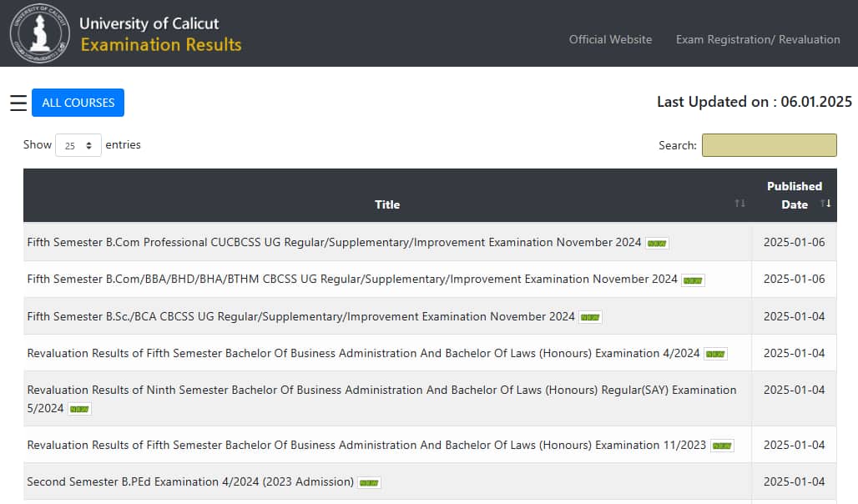The width and height of the screenshot is (858, 504).
Task: Click the Search: label
Action: click(x=678, y=145)
